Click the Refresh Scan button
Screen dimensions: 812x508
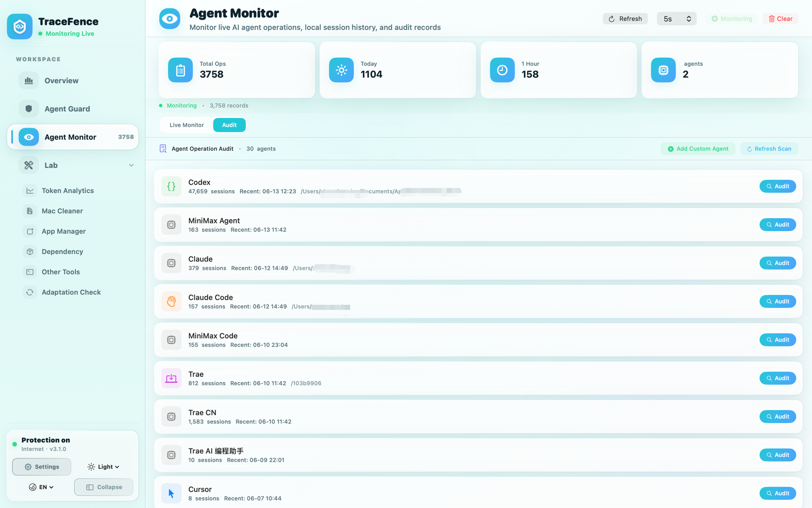[x=769, y=149]
